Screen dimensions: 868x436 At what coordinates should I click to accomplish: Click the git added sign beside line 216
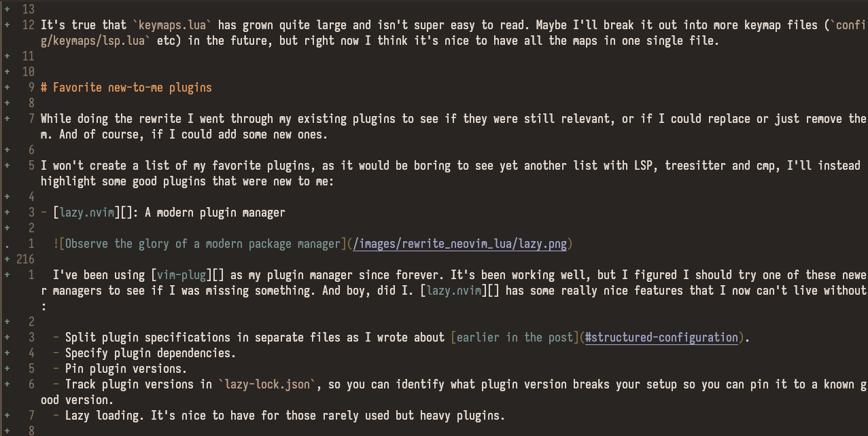tap(7, 259)
